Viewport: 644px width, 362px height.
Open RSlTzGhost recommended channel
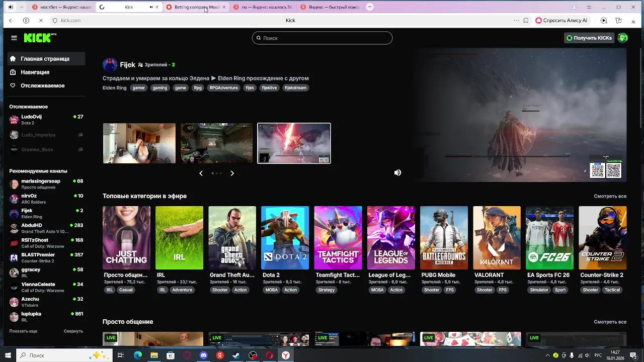point(46,243)
